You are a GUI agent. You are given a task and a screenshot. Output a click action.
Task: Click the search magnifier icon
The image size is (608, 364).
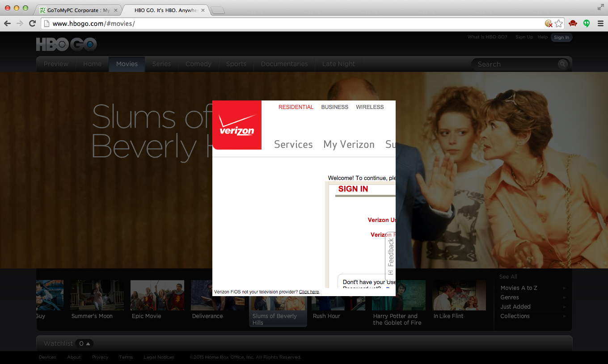tap(562, 64)
